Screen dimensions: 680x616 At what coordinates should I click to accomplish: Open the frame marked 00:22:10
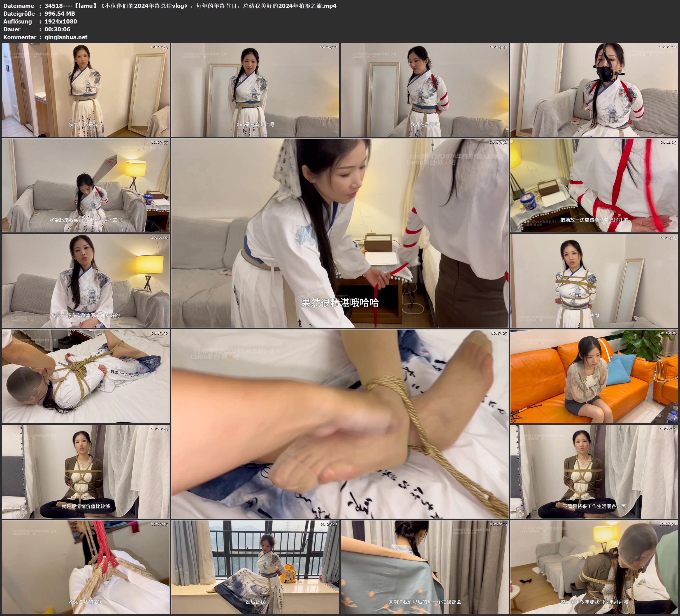click(594, 472)
